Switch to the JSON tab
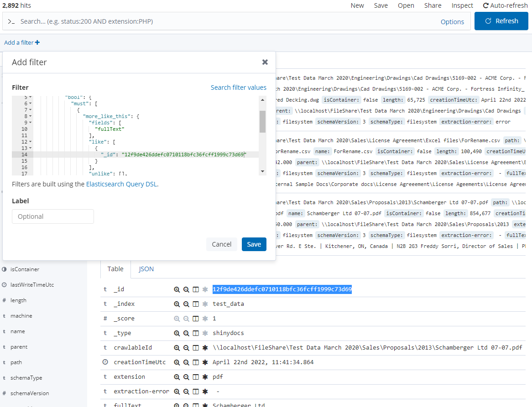The height and width of the screenshot is (407, 532). coord(146,269)
